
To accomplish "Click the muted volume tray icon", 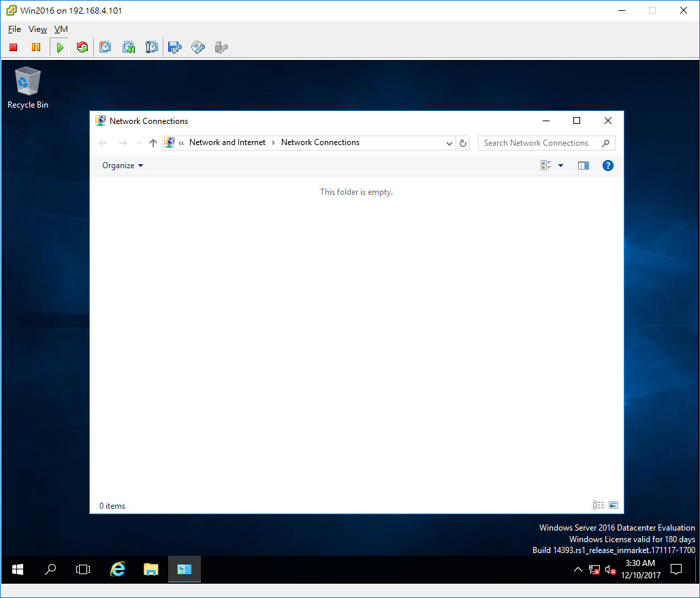I will pyautogui.click(x=610, y=570).
